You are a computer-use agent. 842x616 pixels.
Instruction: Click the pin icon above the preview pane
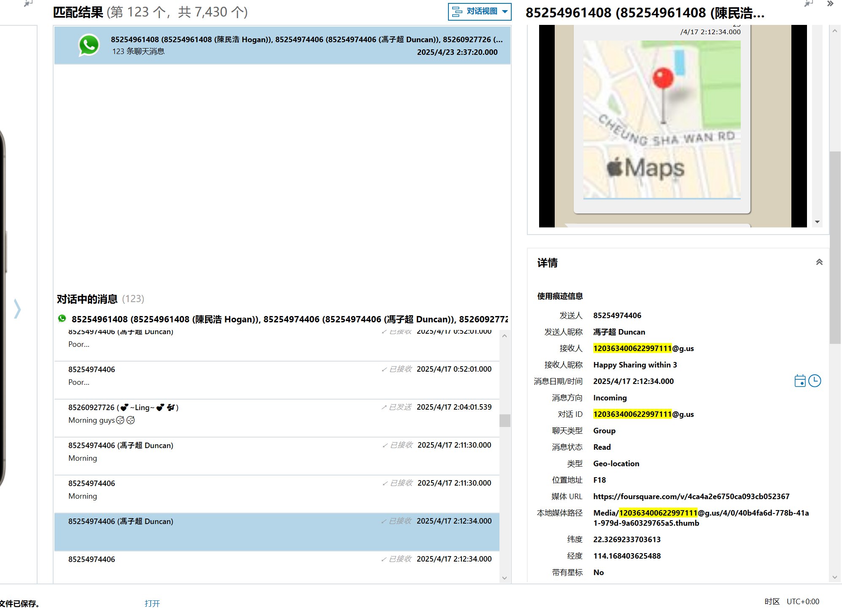click(808, 4)
